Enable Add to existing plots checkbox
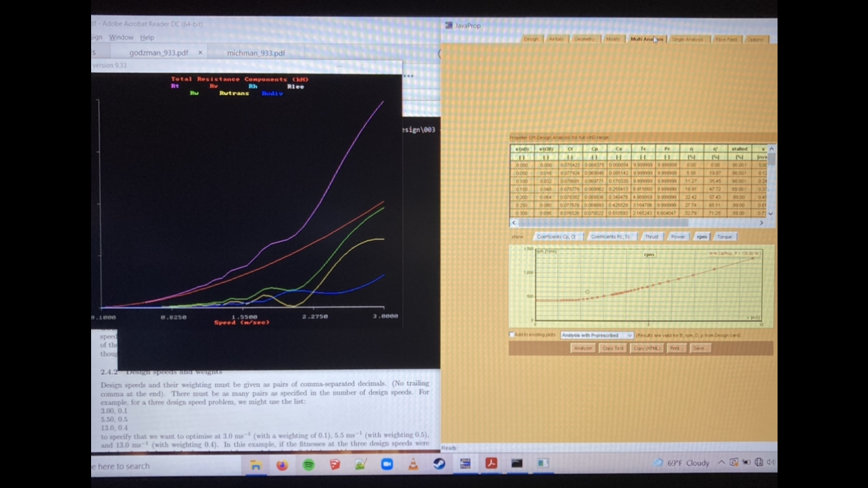Image resolution: width=868 pixels, height=488 pixels. pos(512,334)
